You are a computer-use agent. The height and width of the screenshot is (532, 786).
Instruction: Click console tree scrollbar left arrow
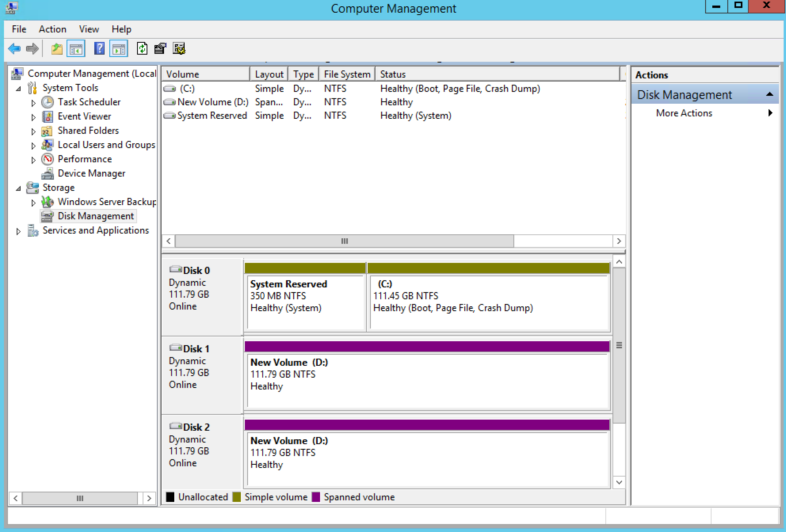(x=15, y=498)
